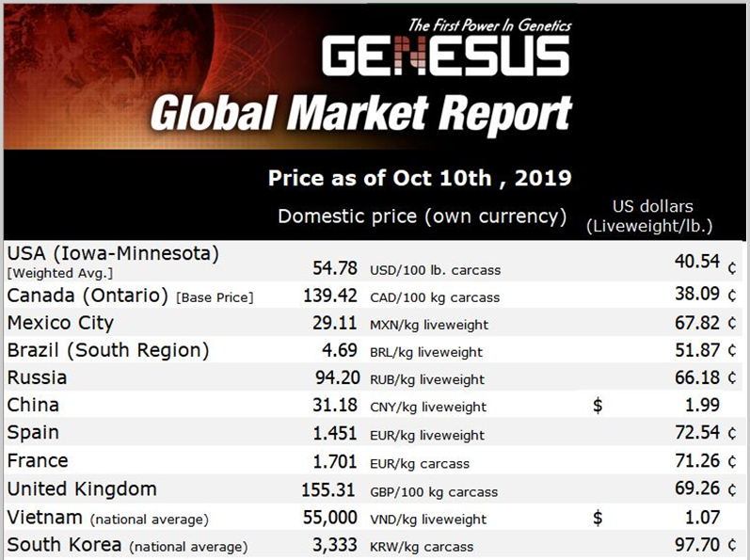Select the Mexico City row label
The height and width of the screenshot is (560, 750).
coord(60,323)
